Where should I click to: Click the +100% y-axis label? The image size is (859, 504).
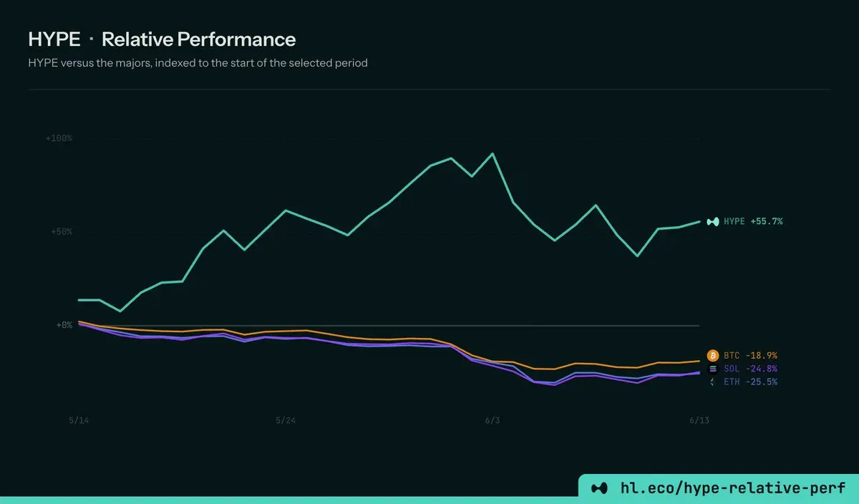coord(59,138)
